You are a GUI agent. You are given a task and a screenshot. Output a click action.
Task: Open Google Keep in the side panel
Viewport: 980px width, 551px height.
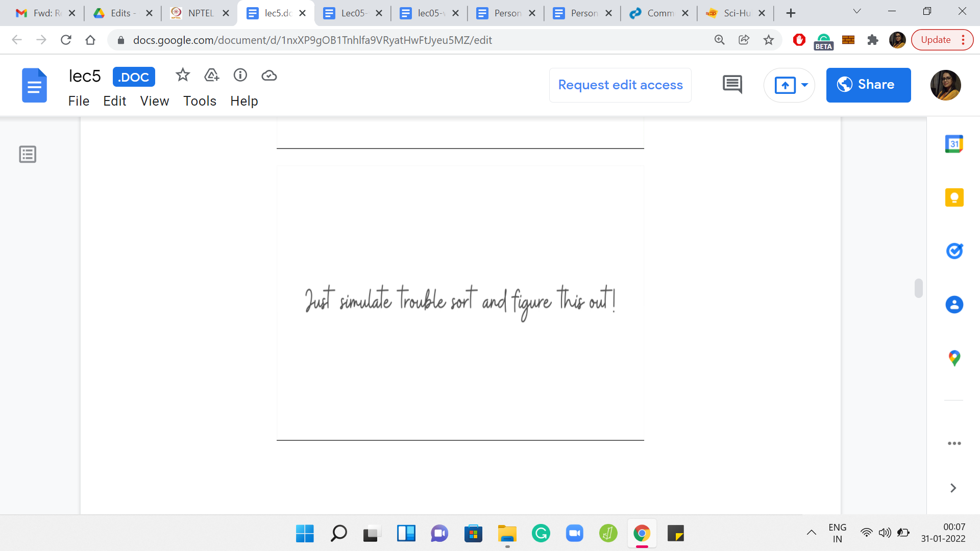[x=954, y=197]
